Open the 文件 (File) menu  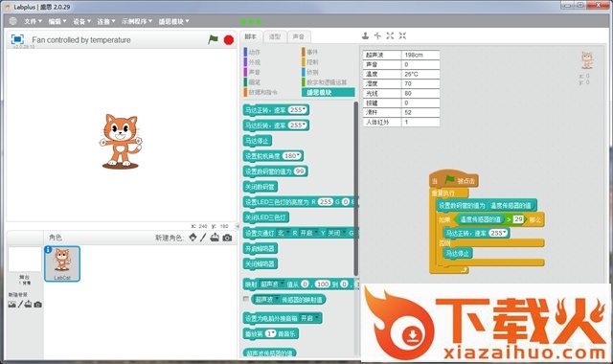click(x=33, y=21)
